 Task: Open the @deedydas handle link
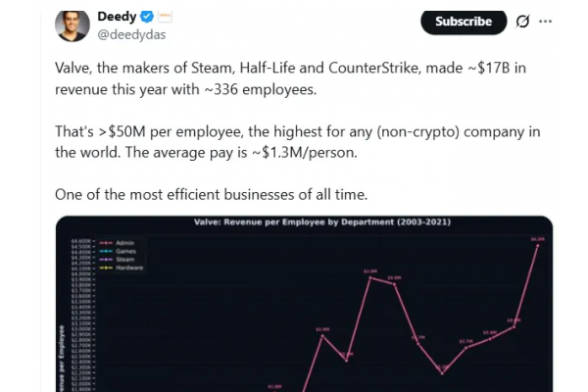[x=129, y=35]
